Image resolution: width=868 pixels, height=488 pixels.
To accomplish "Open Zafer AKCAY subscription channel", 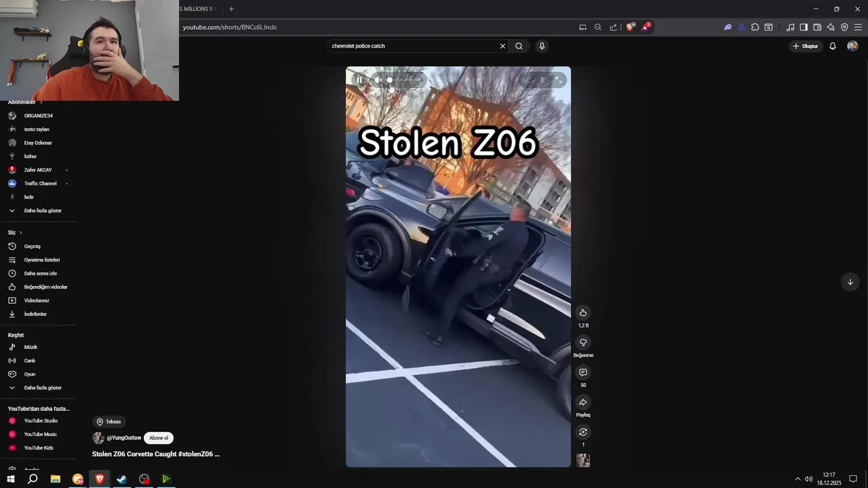I will pos(38,170).
